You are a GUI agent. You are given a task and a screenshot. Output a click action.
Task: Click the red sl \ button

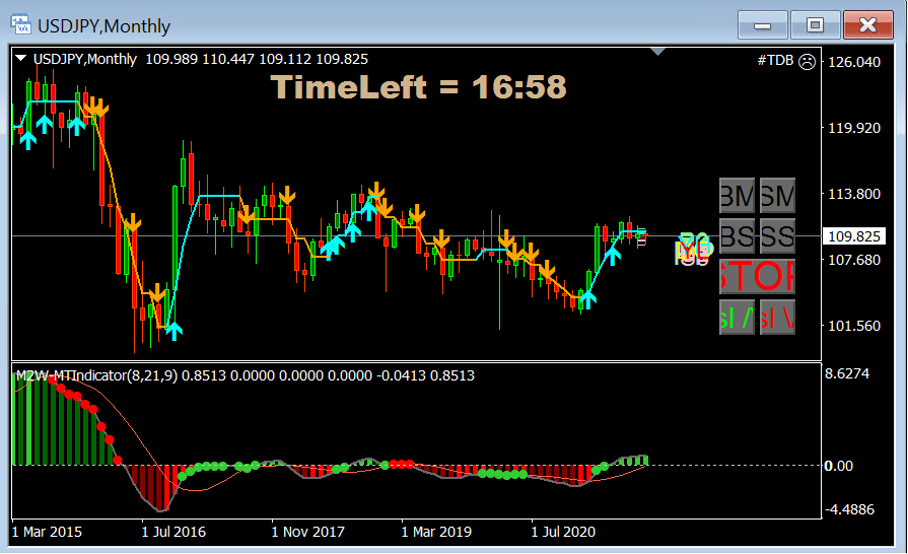[777, 317]
